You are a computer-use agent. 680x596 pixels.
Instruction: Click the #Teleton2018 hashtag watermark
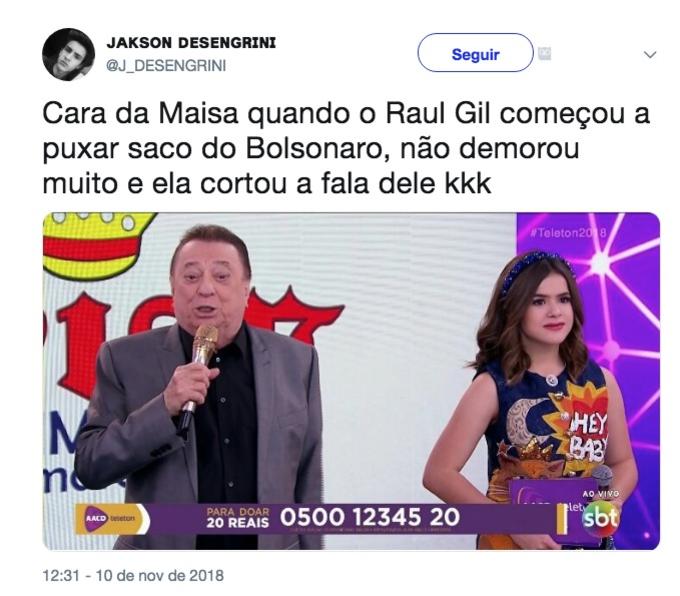tap(569, 233)
